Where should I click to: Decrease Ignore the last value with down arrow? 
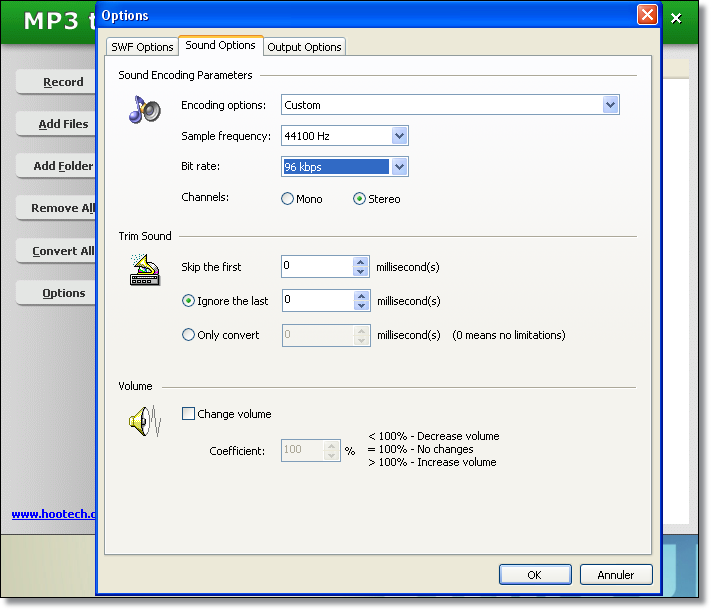click(x=361, y=306)
